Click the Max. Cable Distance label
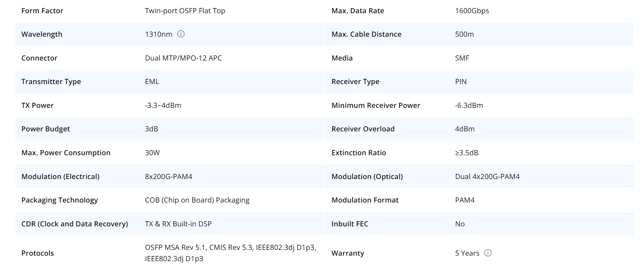 [x=366, y=34]
